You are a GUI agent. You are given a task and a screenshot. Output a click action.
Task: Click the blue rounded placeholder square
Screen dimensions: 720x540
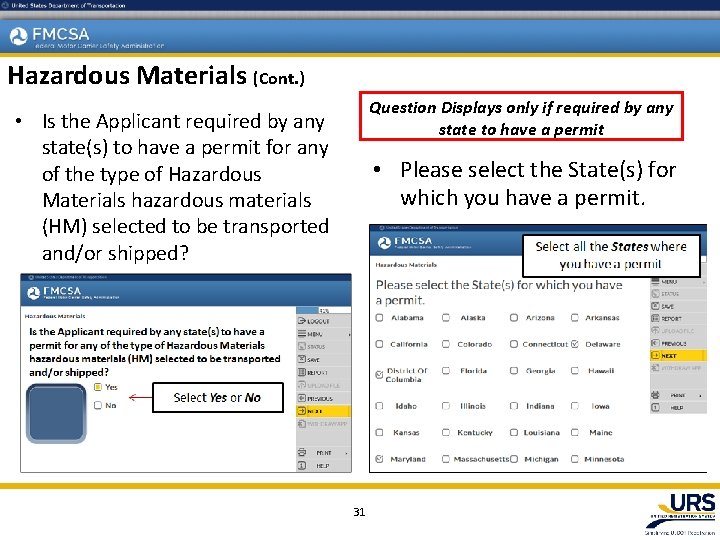pyautogui.click(x=56, y=414)
